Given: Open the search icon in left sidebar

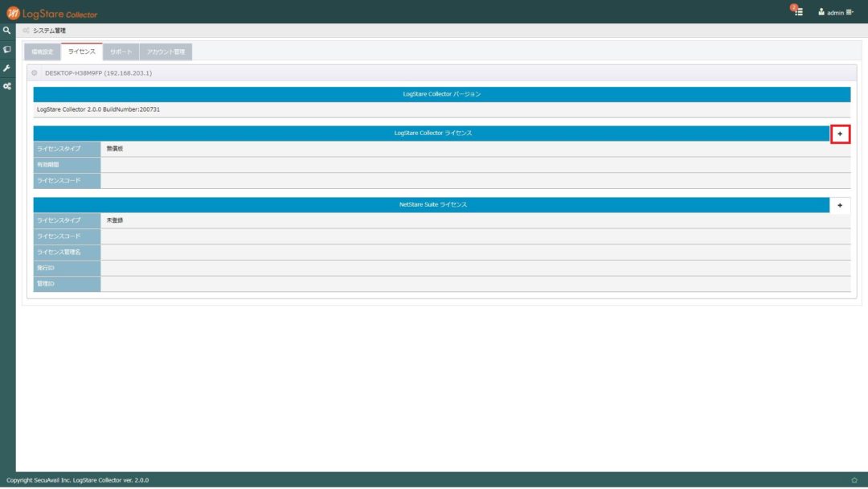Looking at the screenshot, I should click(x=6, y=31).
